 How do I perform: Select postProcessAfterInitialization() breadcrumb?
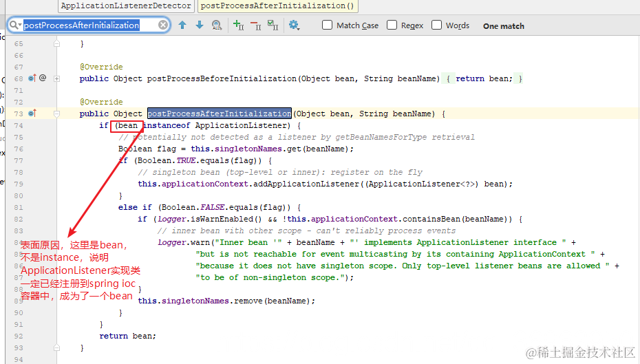coord(277,6)
